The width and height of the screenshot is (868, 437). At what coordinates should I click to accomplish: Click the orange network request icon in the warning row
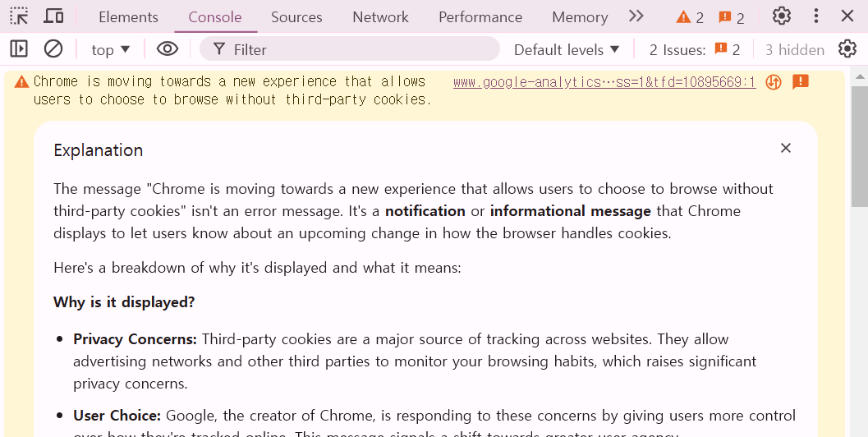point(773,82)
